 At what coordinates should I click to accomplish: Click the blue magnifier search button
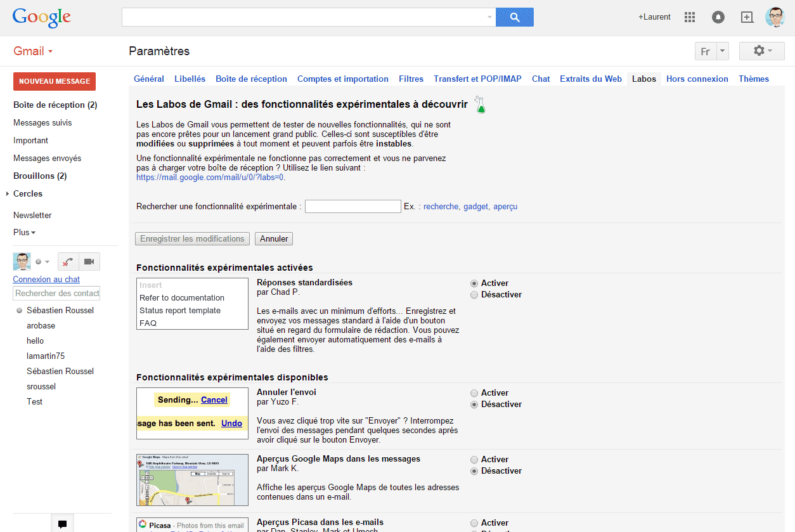pos(515,17)
